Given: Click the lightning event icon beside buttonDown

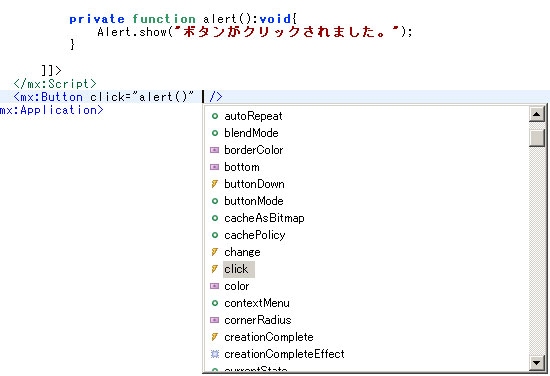Looking at the screenshot, I should (x=215, y=184).
